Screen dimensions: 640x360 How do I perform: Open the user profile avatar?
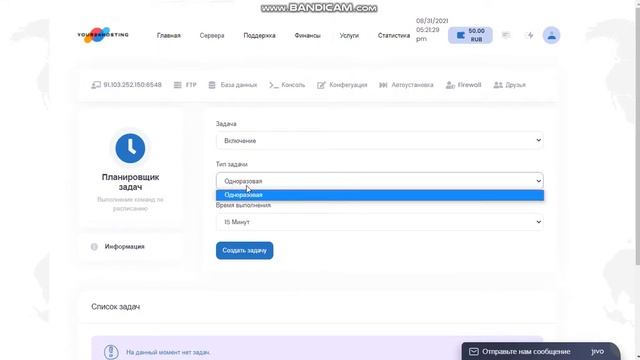coord(551,35)
